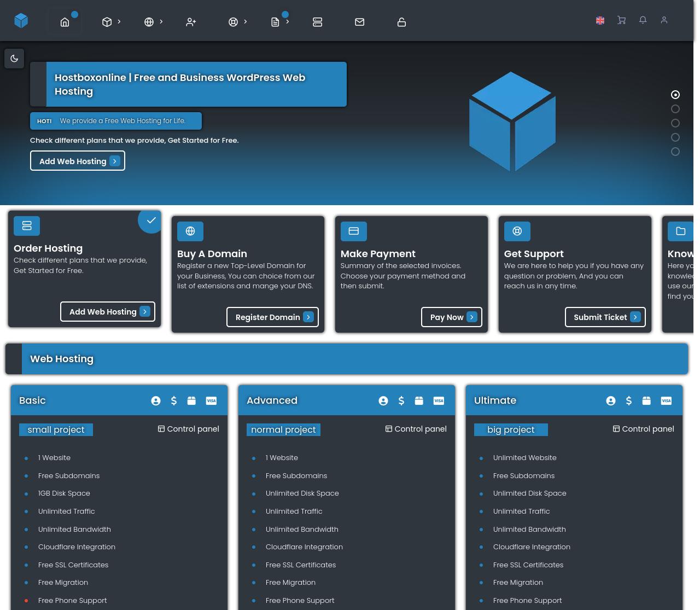Click the dollar icon in Basic plan header

[174, 401]
